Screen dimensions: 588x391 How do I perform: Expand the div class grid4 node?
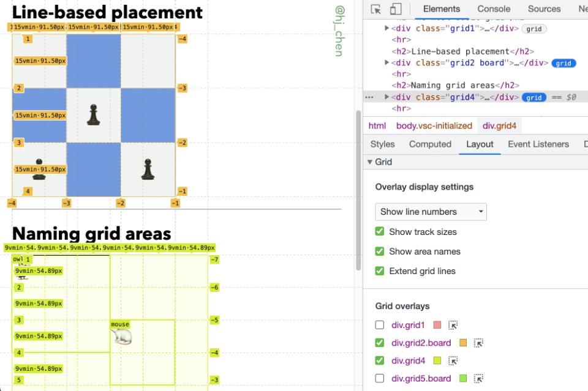pyautogui.click(x=386, y=97)
